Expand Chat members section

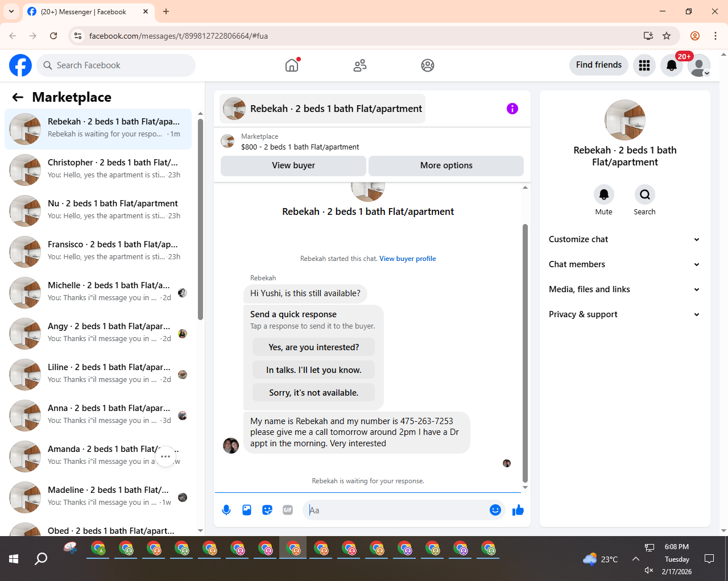point(624,264)
